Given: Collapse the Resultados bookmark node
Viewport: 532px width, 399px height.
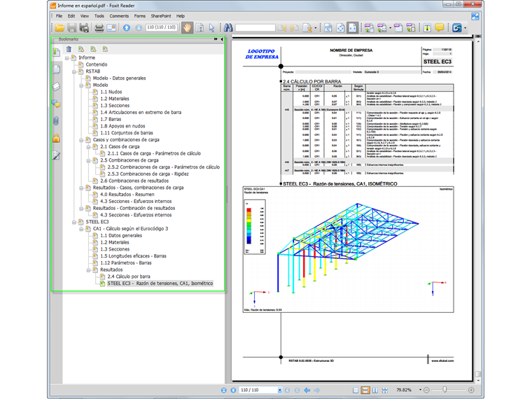Looking at the screenshot, I should point(89,270).
